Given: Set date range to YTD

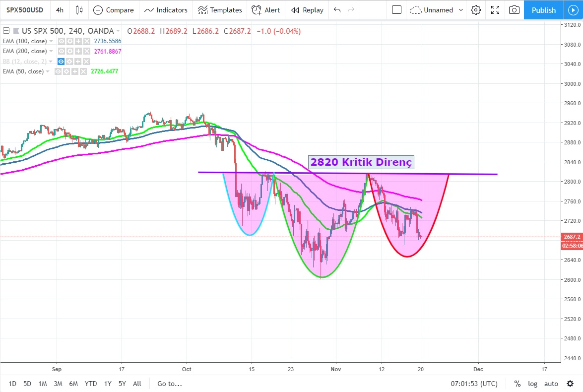Looking at the screenshot, I should point(91,384).
